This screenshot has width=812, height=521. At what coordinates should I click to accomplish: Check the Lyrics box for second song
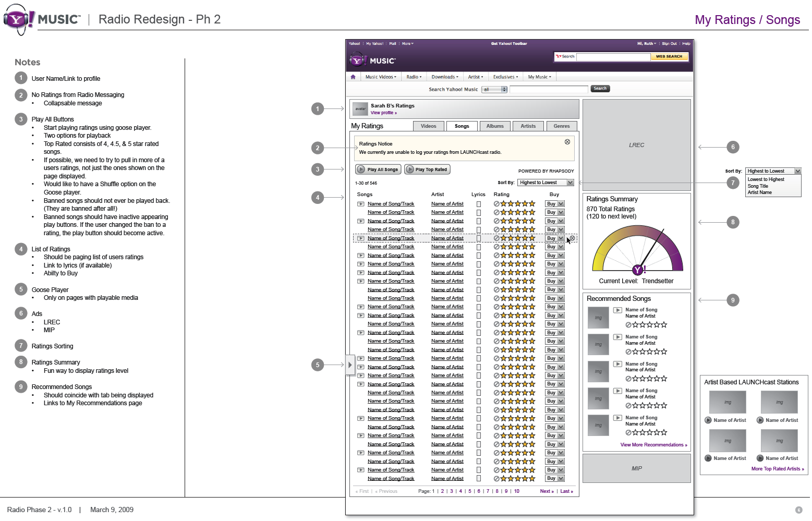[x=478, y=213]
